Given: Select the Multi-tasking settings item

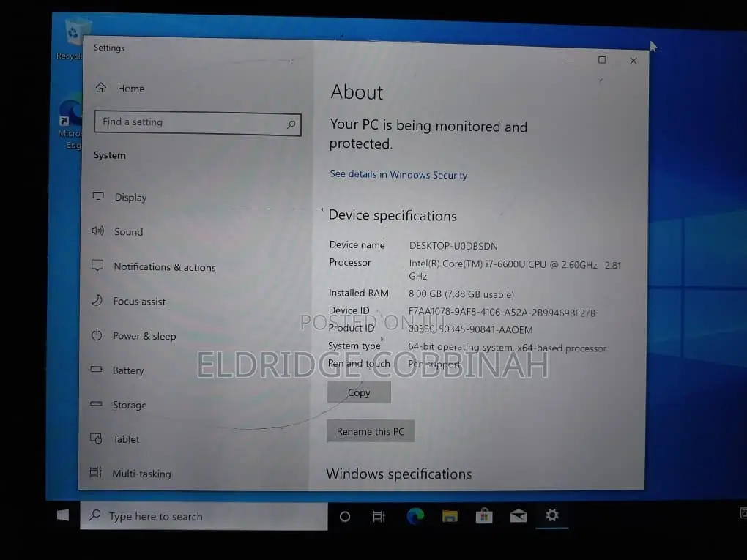Looking at the screenshot, I should (x=130, y=474).
